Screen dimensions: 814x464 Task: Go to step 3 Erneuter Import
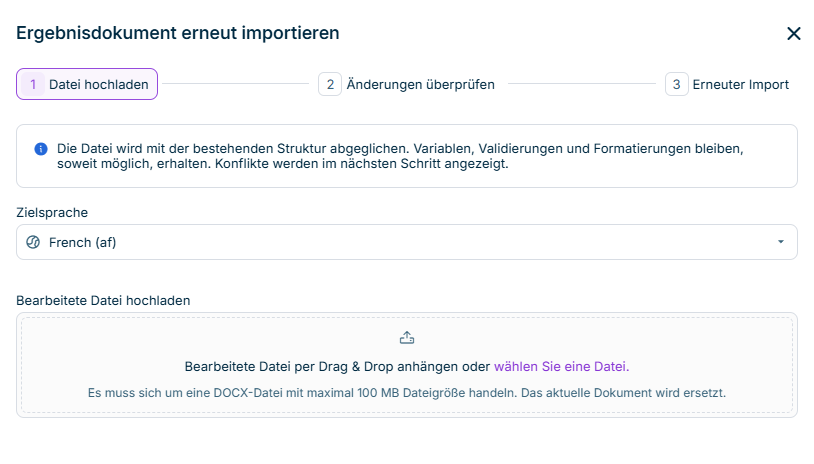pyautogui.click(x=727, y=84)
